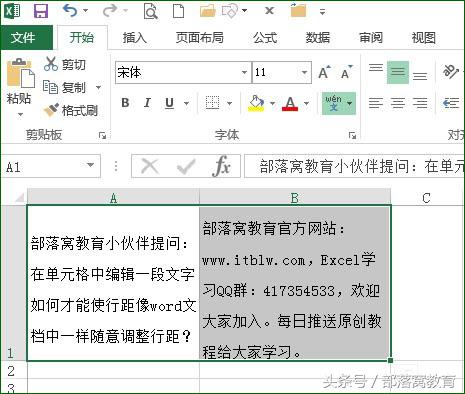
Task: Decrease indent icon in alignment group
Action: pyautogui.click(x=451, y=103)
